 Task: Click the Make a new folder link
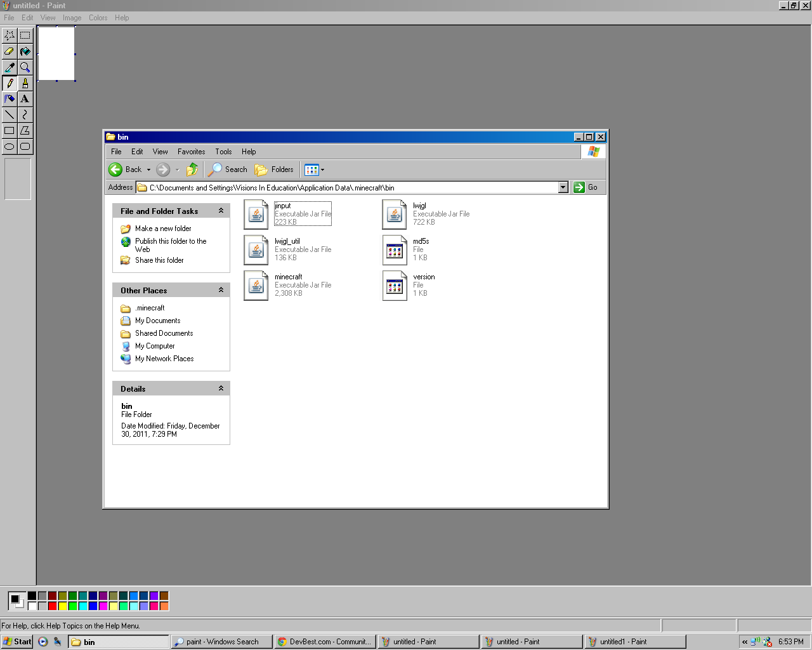tap(163, 229)
